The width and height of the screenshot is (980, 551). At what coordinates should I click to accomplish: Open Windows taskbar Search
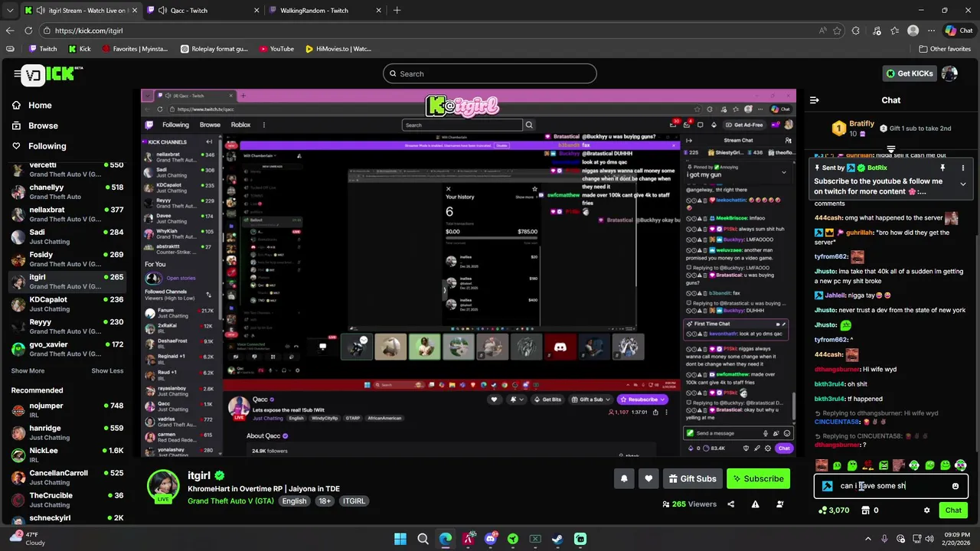point(423,539)
